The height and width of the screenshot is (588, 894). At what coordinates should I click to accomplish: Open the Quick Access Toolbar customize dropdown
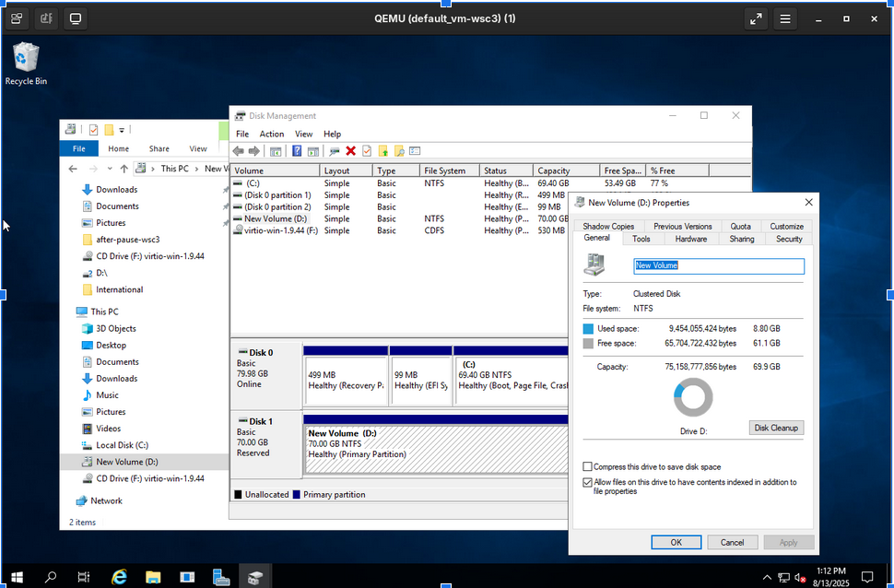[122, 130]
